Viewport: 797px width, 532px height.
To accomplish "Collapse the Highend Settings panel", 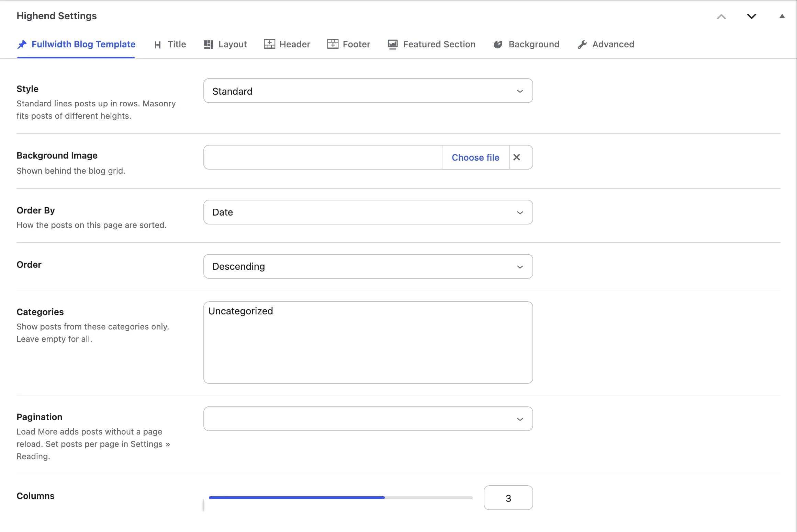I will pyautogui.click(x=782, y=16).
